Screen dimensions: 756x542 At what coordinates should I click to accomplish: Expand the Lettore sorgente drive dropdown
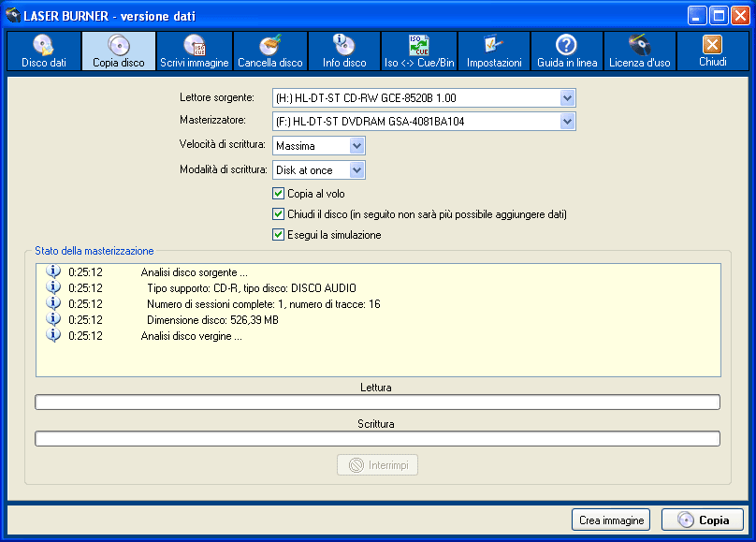568,98
